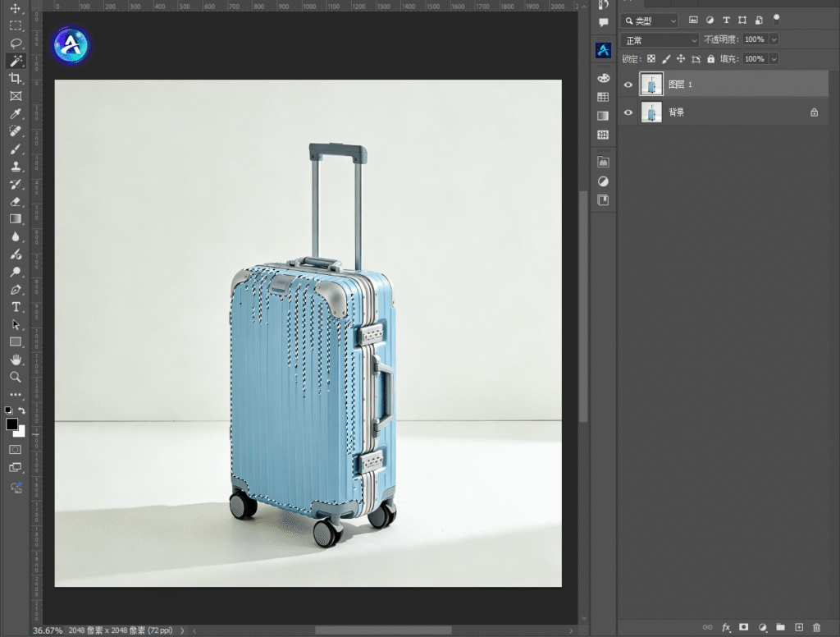Open the black foreground color swatch
Viewport: 840px width, 637px height.
tap(11, 424)
